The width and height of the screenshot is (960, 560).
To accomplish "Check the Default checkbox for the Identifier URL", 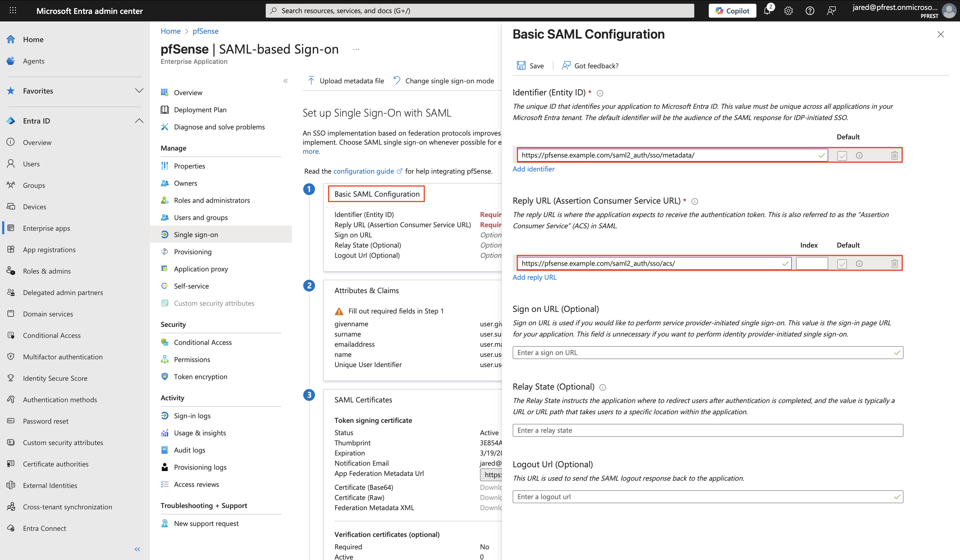I will click(x=842, y=155).
